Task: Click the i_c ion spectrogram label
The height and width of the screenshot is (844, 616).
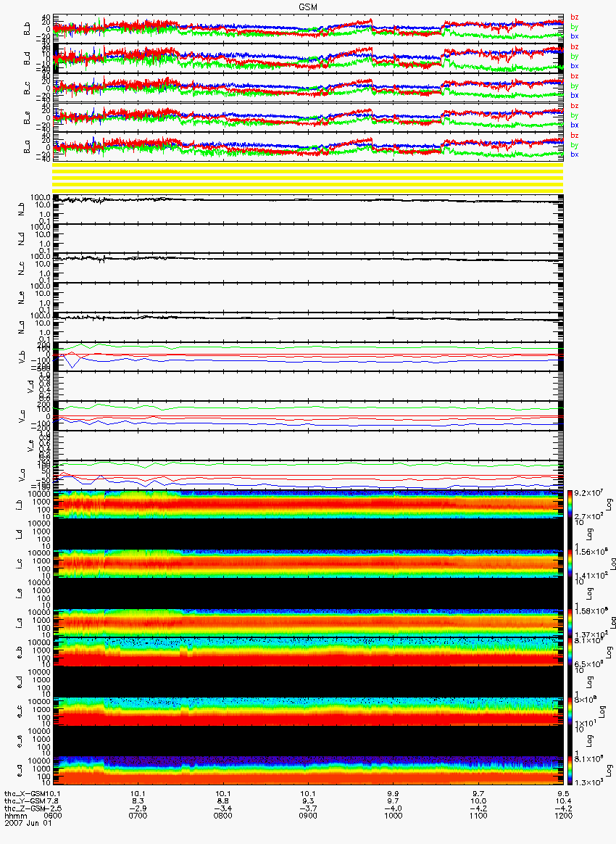Action: [20, 564]
